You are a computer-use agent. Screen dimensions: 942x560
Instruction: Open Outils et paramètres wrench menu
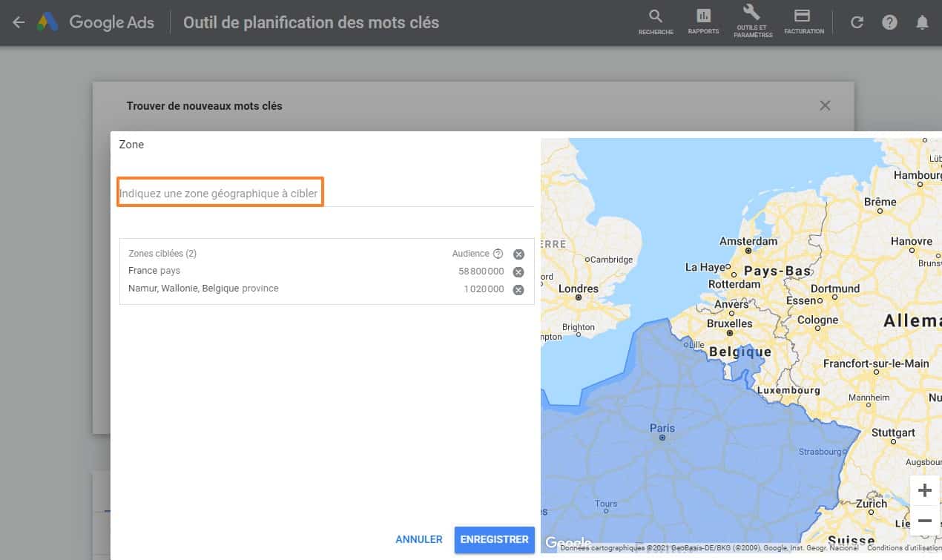click(x=752, y=22)
